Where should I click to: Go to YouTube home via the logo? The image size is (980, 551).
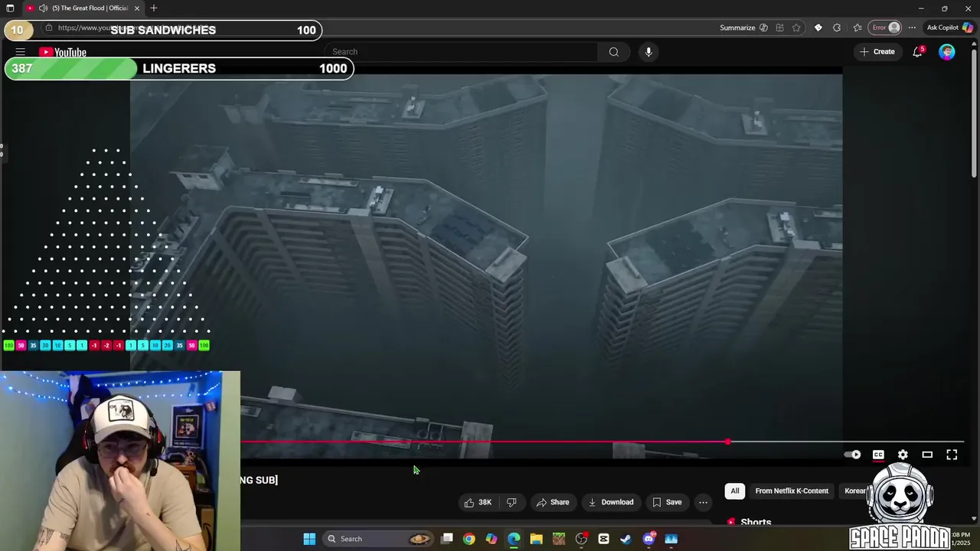tap(63, 52)
